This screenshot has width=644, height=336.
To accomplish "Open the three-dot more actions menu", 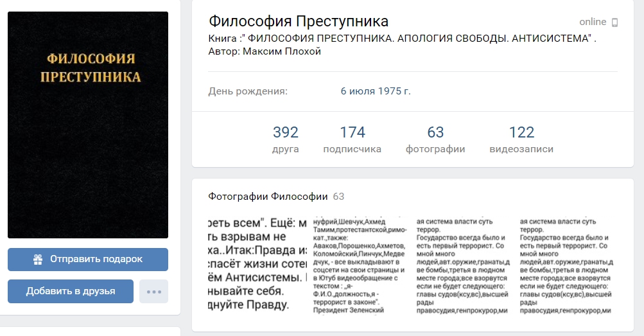I will click(153, 292).
